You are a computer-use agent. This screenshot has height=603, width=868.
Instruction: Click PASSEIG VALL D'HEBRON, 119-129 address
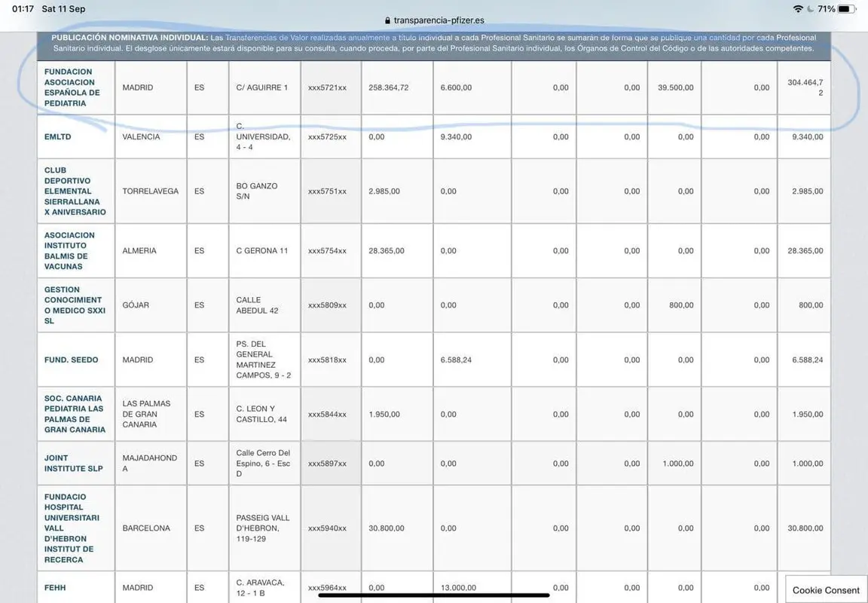(264, 528)
